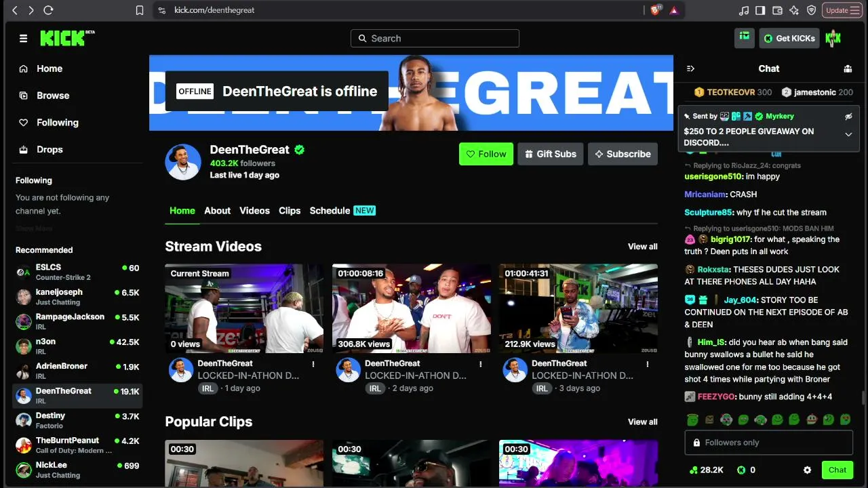Select the Videos tab
Screen dimensions: 868x488
tap(254, 211)
